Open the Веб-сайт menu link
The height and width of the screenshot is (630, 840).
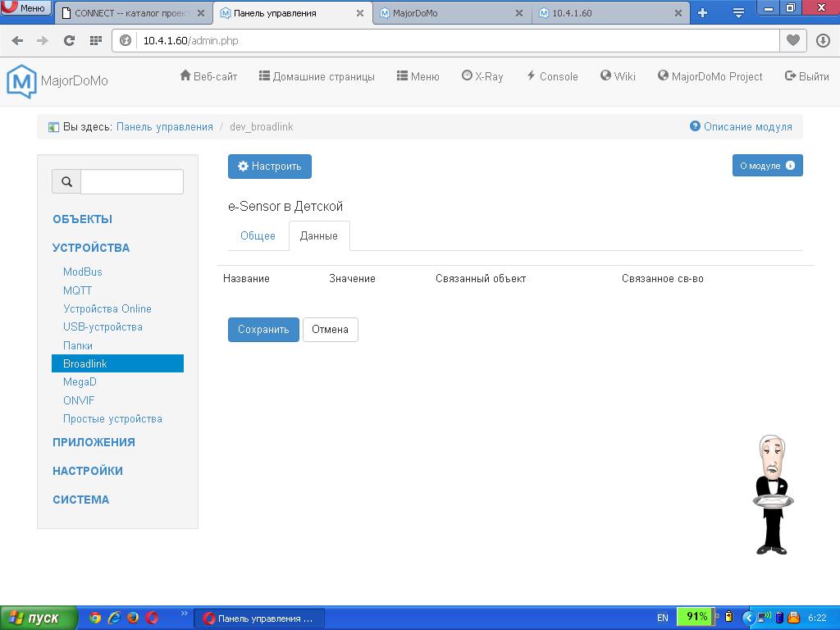point(208,76)
